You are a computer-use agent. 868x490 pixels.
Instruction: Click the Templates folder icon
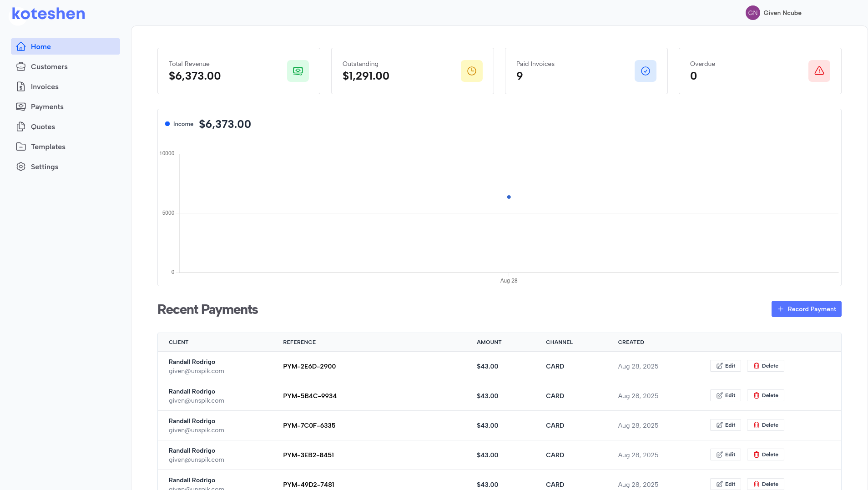tap(21, 146)
